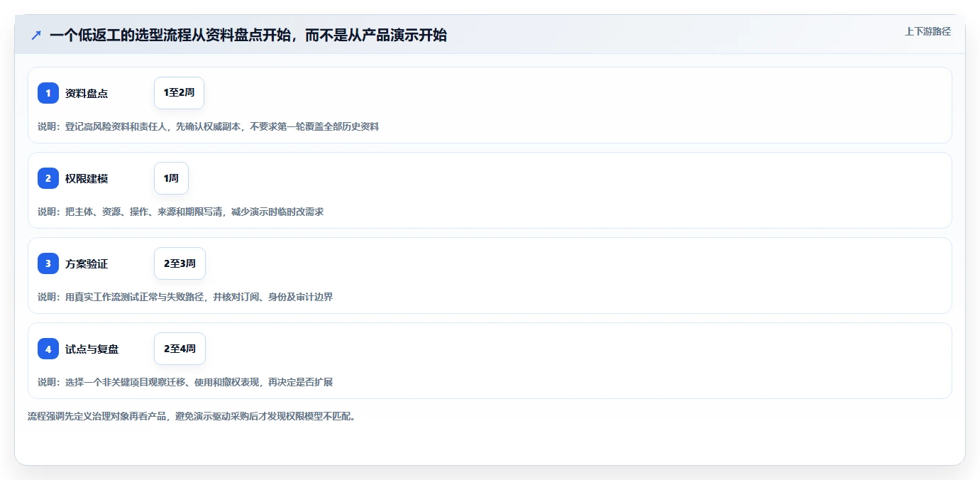Click the number 4 badge for 试点与复盘
This screenshot has height=480, width=980.
tap(48, 349)
